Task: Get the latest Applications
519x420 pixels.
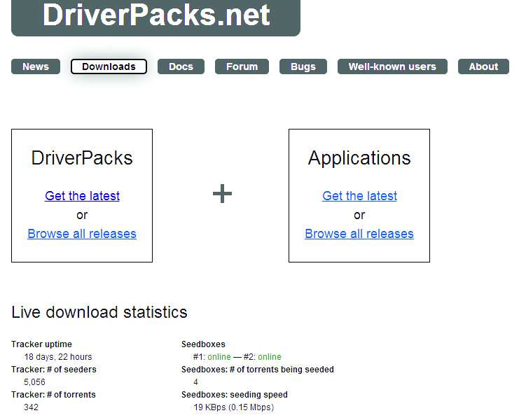Action: pyautogui.click(x=359, y=196)
